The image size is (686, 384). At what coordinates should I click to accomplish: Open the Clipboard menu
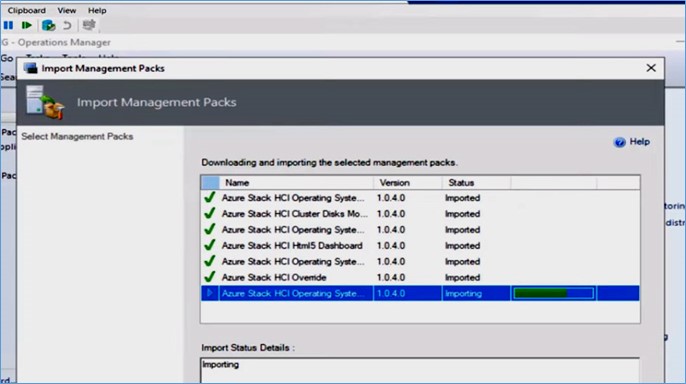[26, 10]
